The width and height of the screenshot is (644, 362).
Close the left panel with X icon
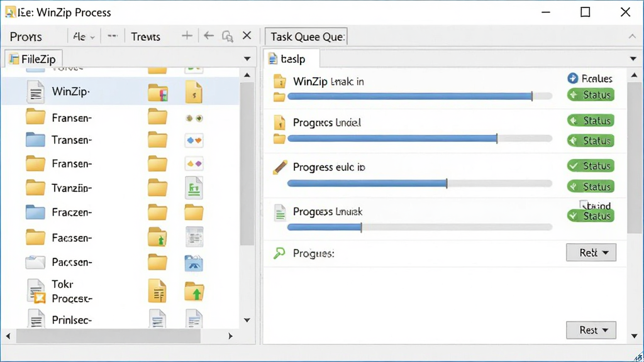[247, 36]
